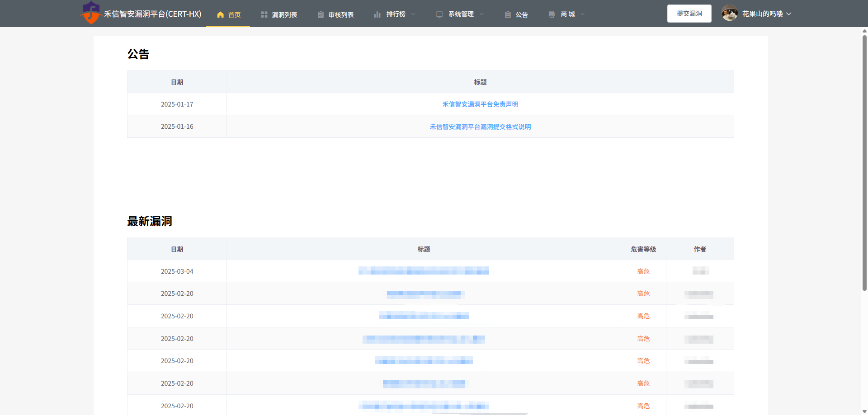Open the 禾信智安漏洞平台免责声明 announcement link
This screenshot has width=868, height=415.
pos(480,104)
